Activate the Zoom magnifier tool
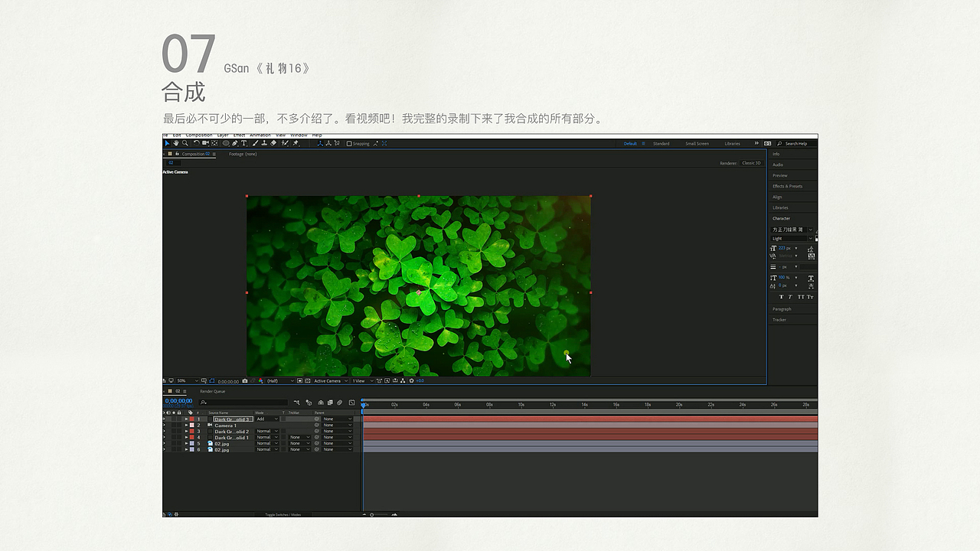Viewport: 980px width, 551px height. tap(185, 143)
